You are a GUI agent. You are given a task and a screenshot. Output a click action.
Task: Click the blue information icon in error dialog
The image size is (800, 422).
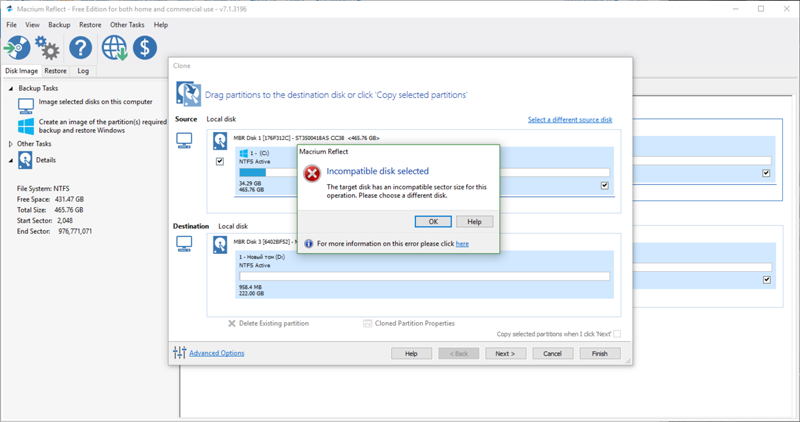click(308, 244)
